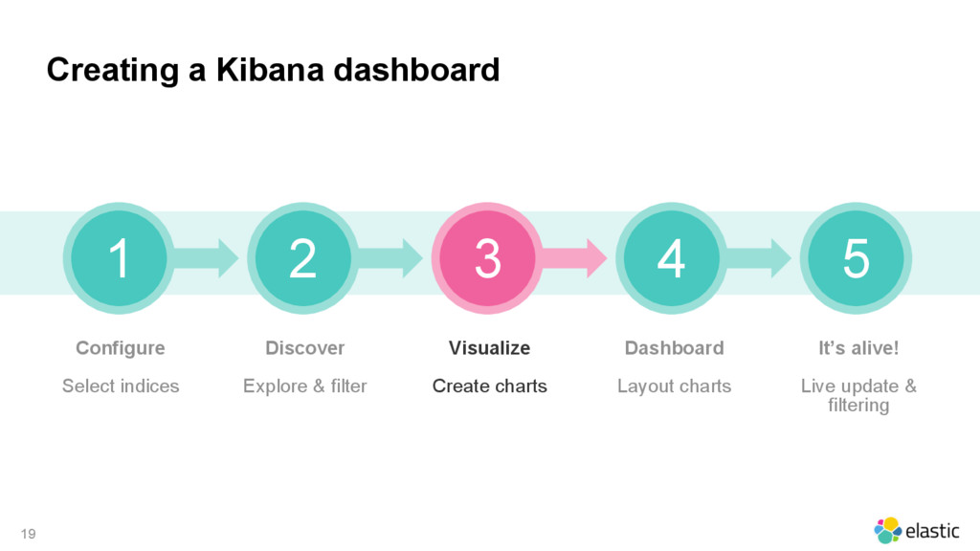The width and height of the screenshot is (980, 551).
Task: Click the arrow between steps 1 and 2
Action: 207,258
